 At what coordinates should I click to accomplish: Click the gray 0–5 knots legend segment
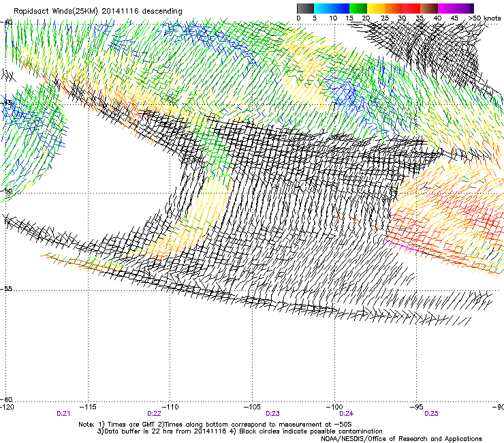click(305, 8)
